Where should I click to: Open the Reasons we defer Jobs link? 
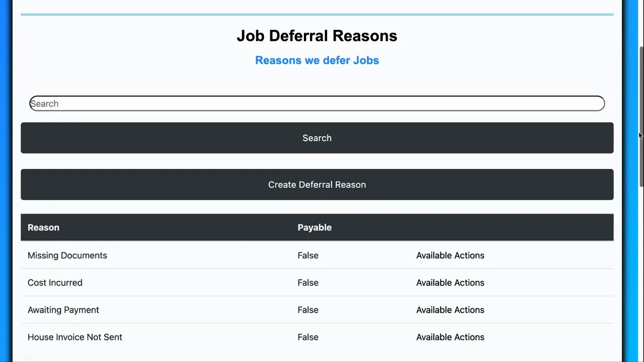coord(317,60)
